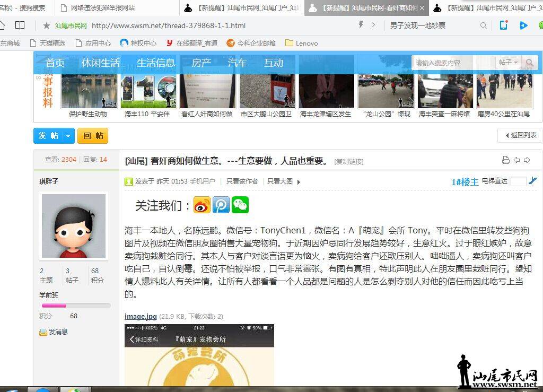Click the site search magnifier button in the blue navbar
The image size is (543, 392).
click(529, 63)
